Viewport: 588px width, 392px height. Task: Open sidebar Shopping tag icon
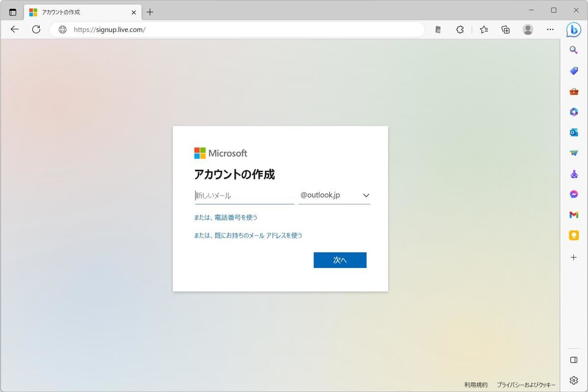[574, 71]
